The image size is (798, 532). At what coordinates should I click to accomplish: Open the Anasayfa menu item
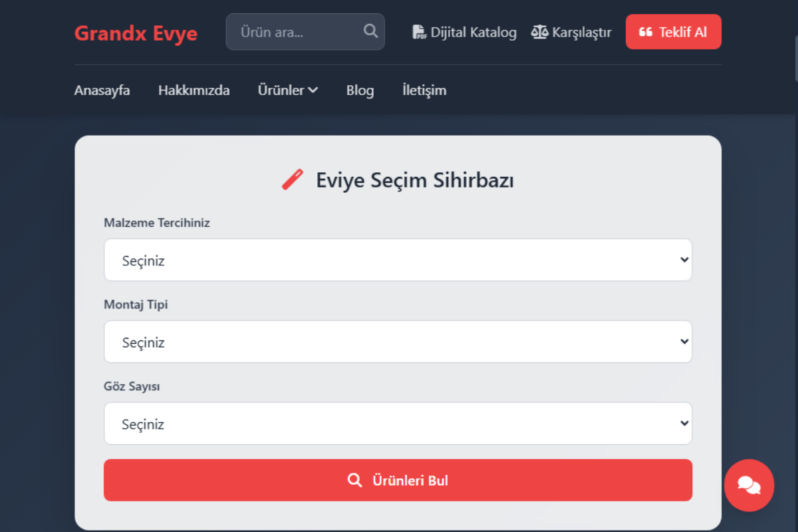(x=102, y=90)
